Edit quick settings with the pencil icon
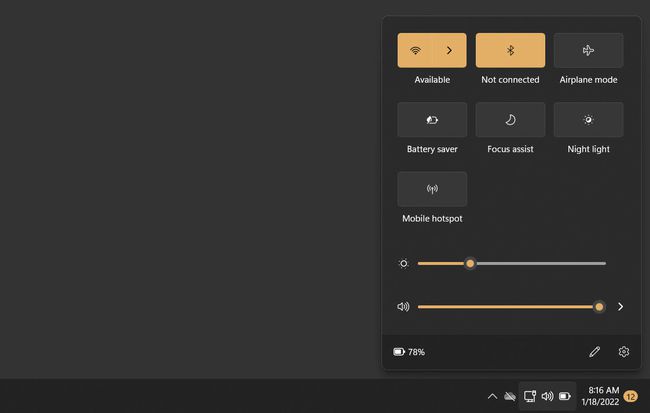 tap(594, 352)
